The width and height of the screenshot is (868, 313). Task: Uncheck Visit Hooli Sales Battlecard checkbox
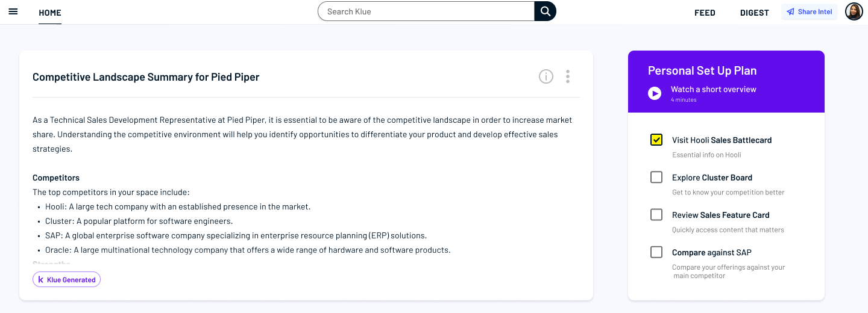pos(656,140)
